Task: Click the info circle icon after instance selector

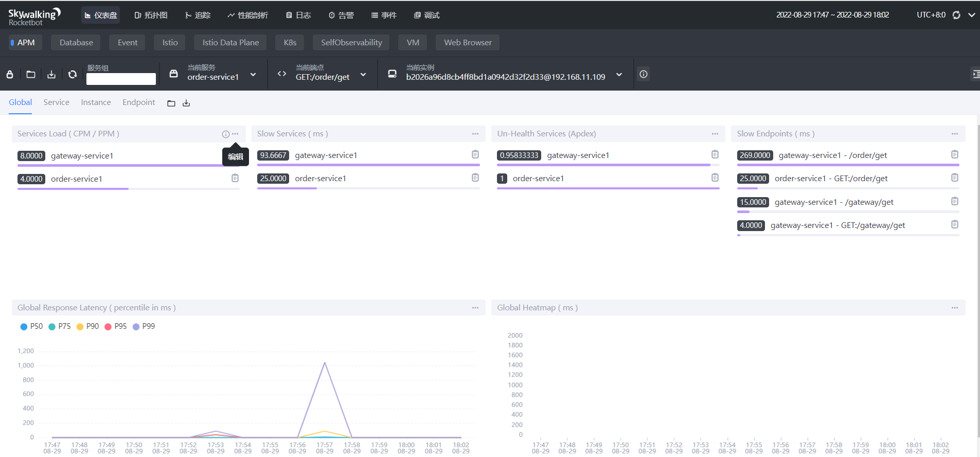Action: click(643, 74)
